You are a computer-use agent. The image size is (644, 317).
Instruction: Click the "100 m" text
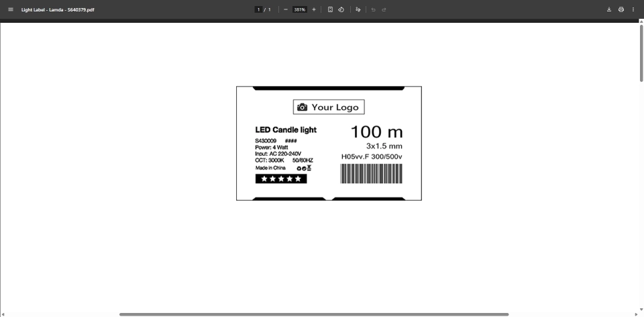376,132
